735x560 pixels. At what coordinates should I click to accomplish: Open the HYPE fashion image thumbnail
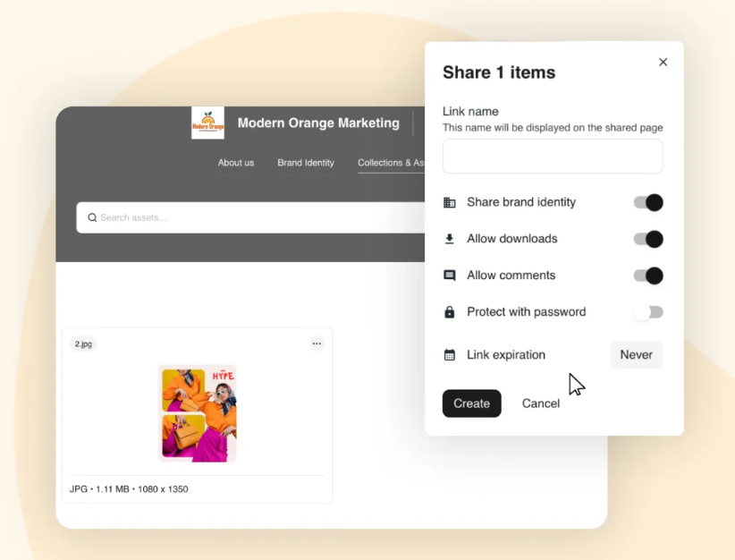[198, 413]
